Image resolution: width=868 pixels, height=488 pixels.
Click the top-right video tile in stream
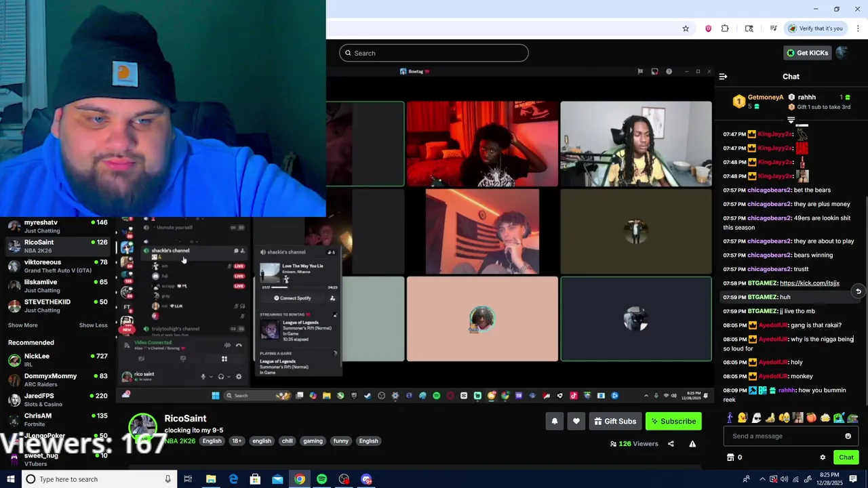pos(636,144)
